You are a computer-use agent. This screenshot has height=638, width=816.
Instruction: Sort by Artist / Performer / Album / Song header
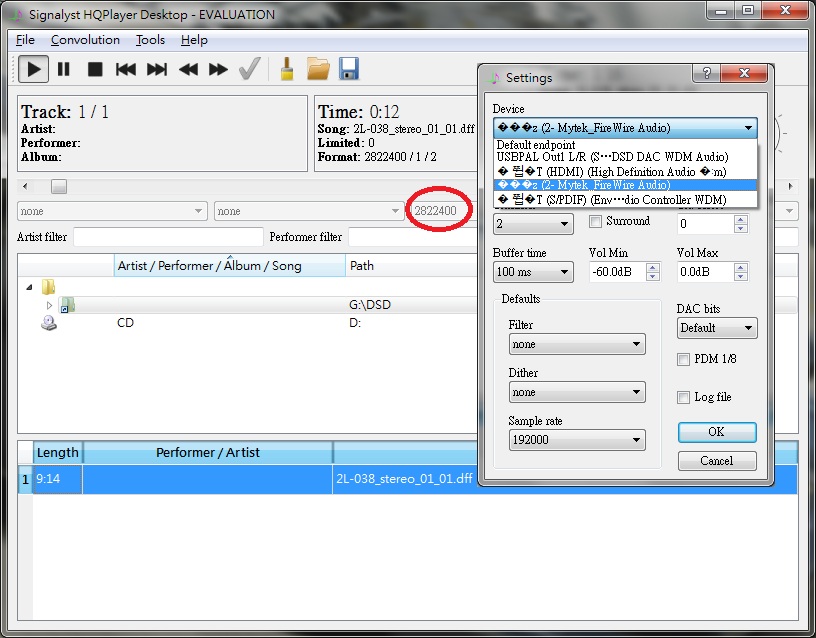(x=230, y=266)
